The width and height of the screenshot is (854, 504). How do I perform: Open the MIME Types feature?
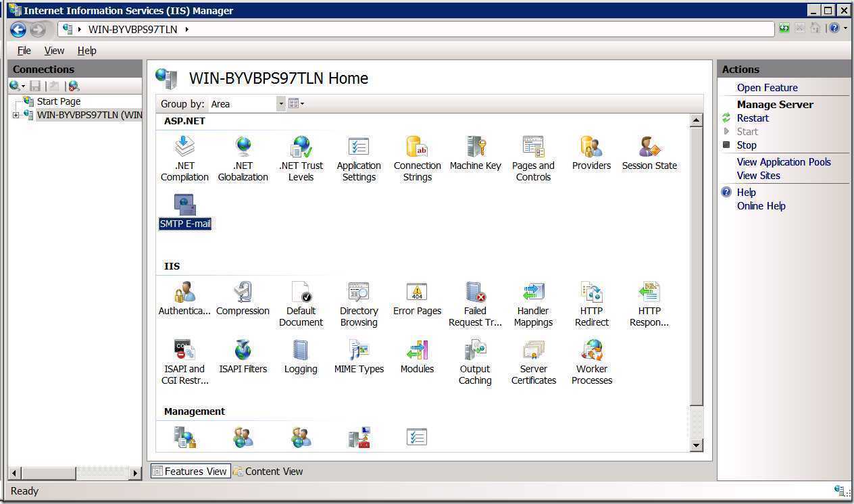359,357
